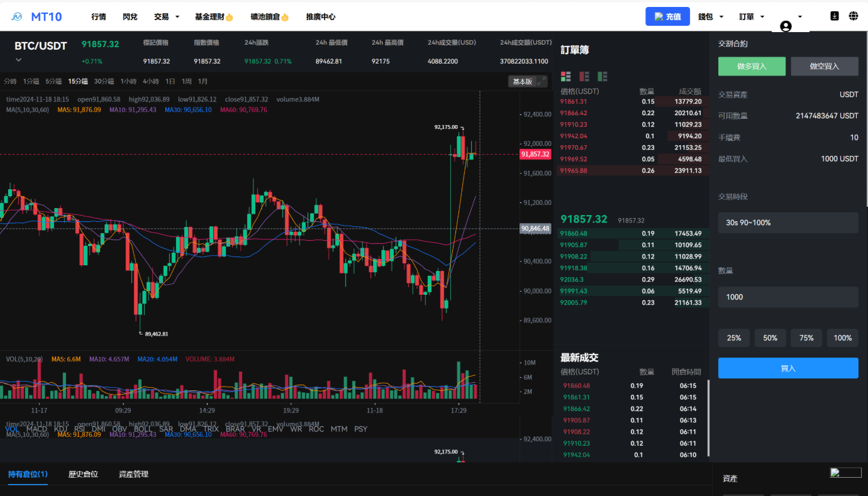Switch to 做空買入 short position
The width and height of the screenshot is (868, 496).
pyautogui.click(x=824, y=66)
